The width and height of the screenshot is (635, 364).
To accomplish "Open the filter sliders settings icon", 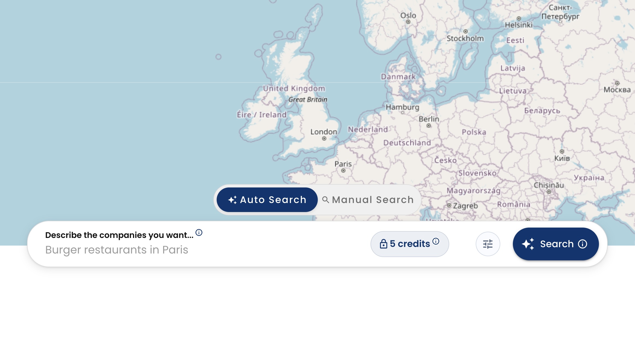I will click(488, 244).
